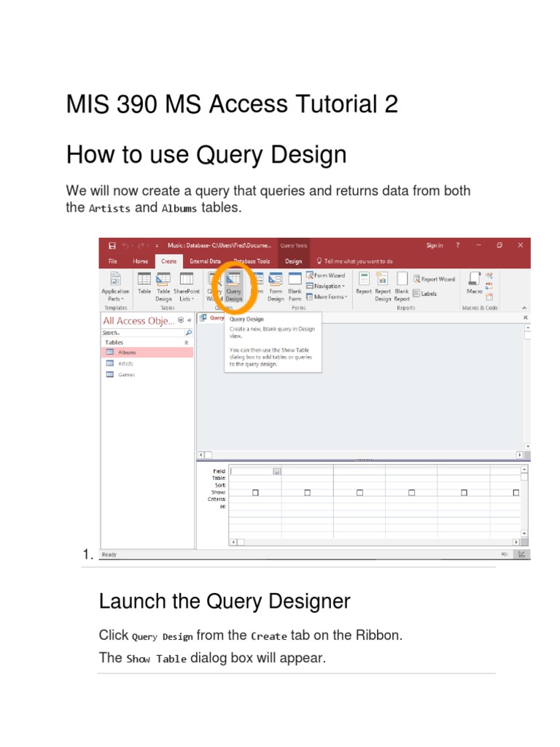Click the Redo icon in quick access toolbar
Viewport: 560px width, 747px height.
[x=141, y=245]
